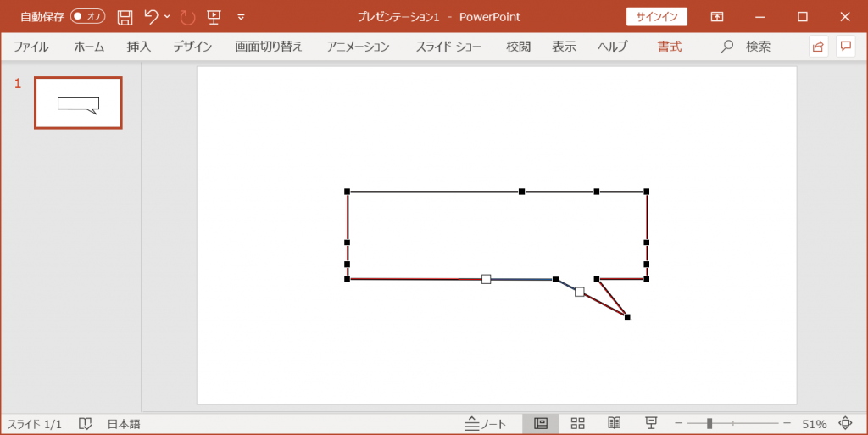Switch to the 挿入 tab
868x435 pixels.
pyautogui.click(x=138, y=47)
